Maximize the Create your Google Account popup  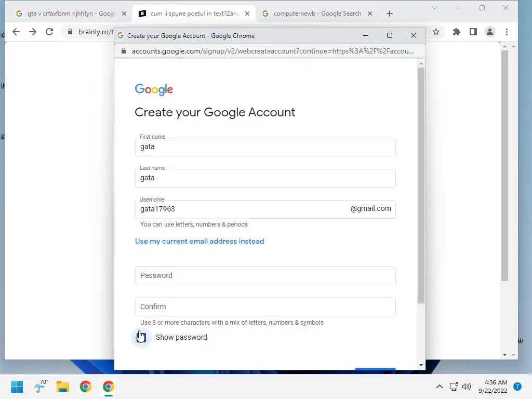coord(390,36)
